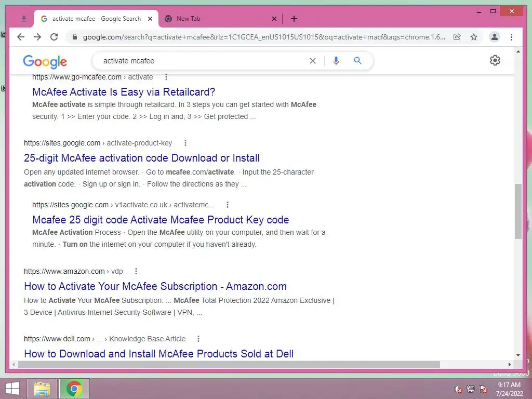Open the tab search download arrow
Image resolution: width=532 pixels, height=399 pixels.
tap(24, 19)
